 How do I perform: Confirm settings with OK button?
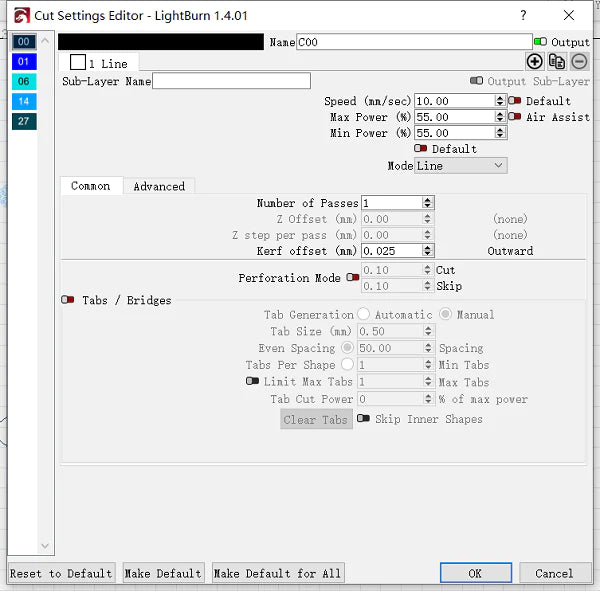pos(476,573)
